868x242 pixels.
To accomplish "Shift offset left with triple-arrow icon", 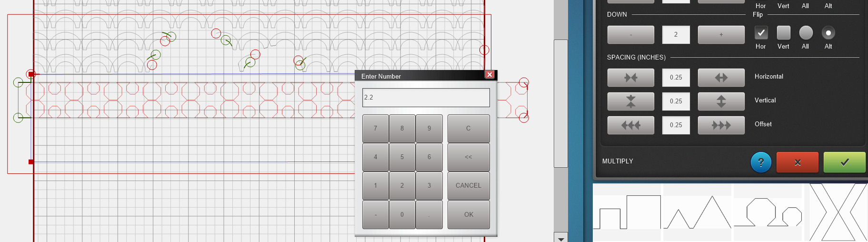I will pos(630,125).
